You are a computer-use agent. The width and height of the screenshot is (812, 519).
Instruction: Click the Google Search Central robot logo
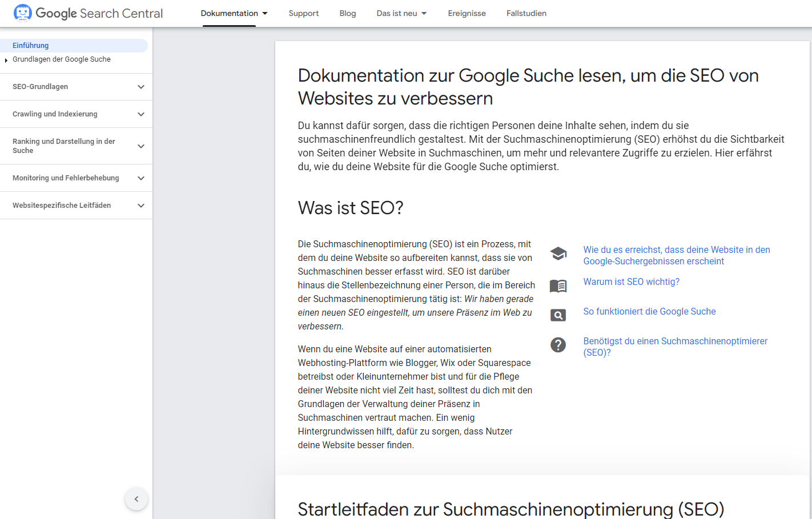[x=22, y=11]
